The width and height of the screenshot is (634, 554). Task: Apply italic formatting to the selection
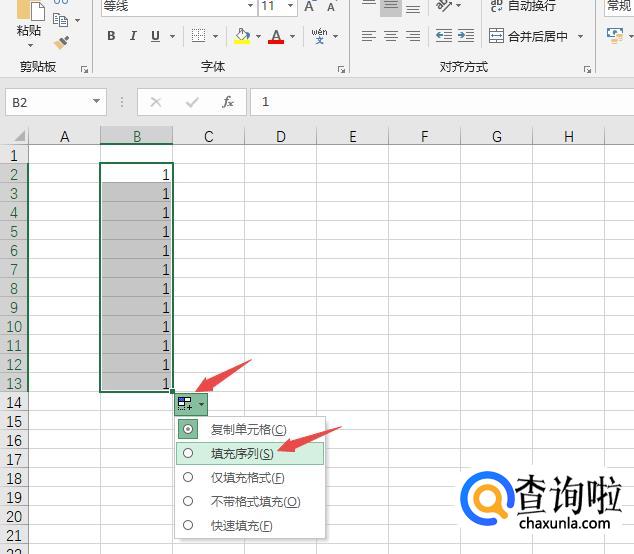[x=133, y=37]
